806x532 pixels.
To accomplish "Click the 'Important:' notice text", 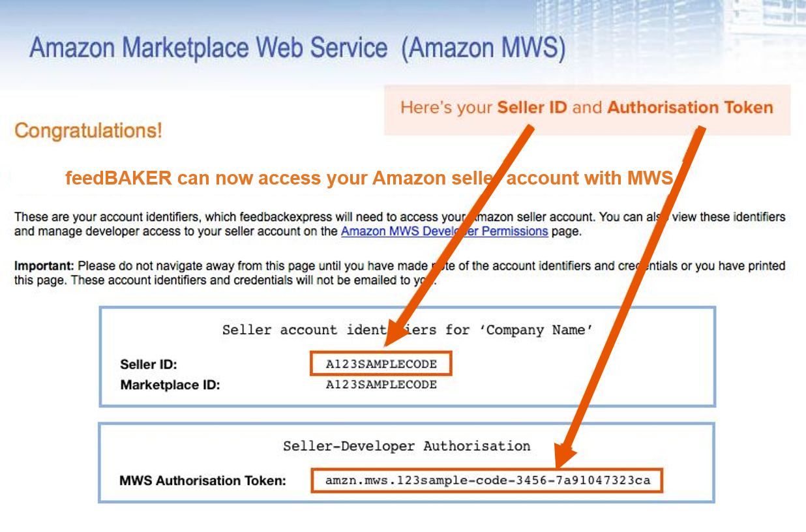I will click(x=399, y=273).
